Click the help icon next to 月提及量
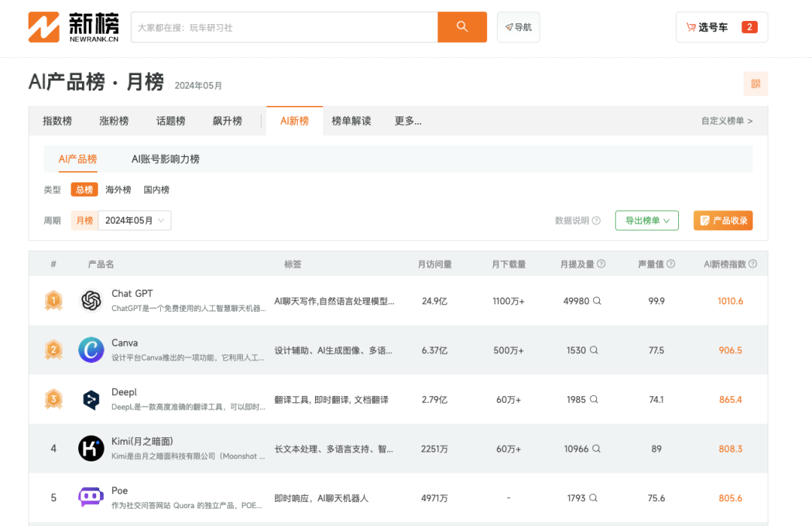This screenshot has width=812, height=526. point(601,264)
